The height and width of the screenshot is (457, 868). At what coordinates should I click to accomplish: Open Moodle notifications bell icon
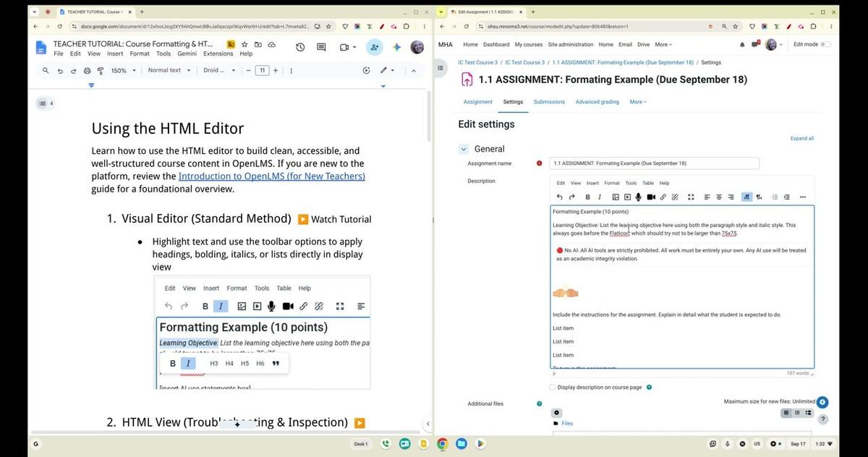coord(742,45)
